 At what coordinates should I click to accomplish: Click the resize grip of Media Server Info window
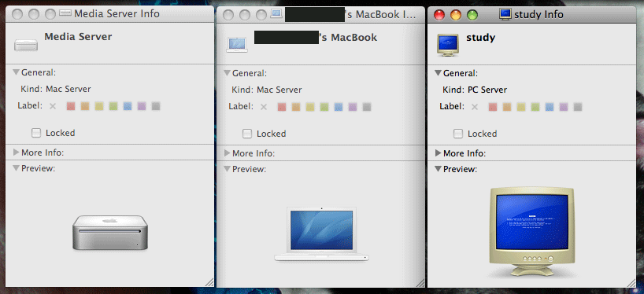pos(209,282)
